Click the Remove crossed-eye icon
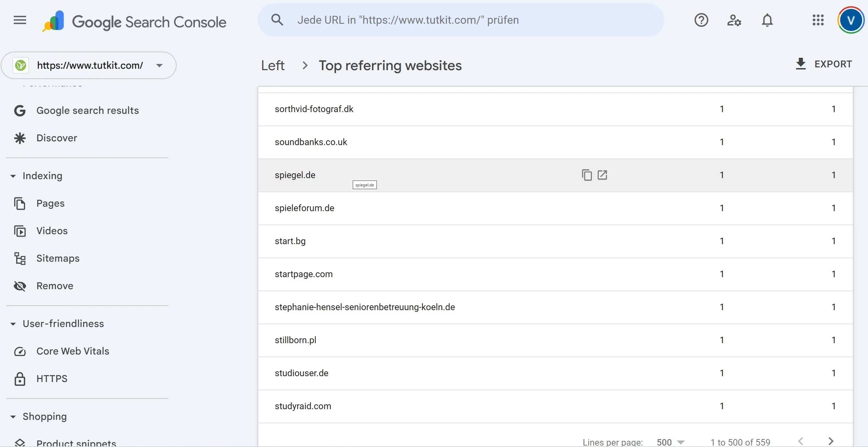The height and width of the screenshot is (447, 868). coord(20,286)
